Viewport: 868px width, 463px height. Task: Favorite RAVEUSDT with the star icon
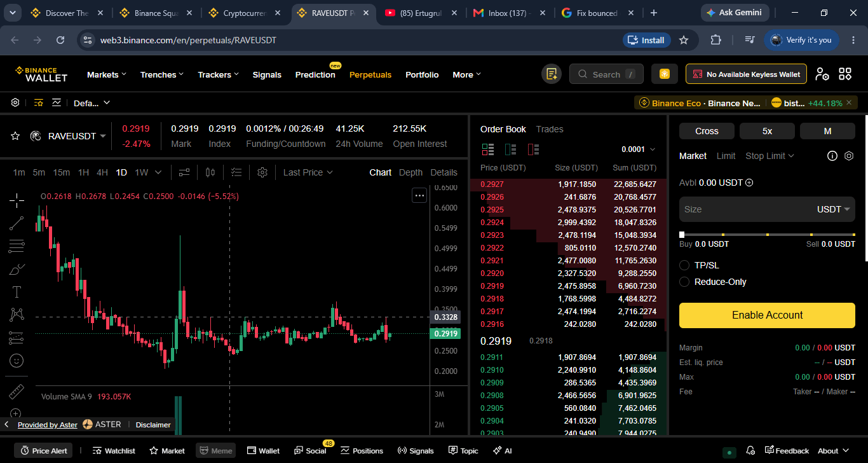15,136
